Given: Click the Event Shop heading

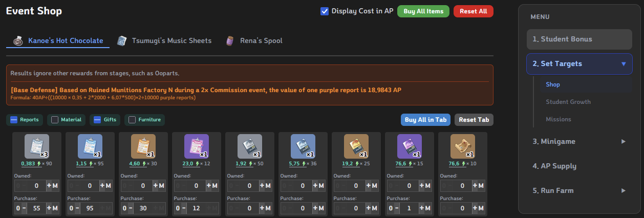Looking at the screenshot, I should click(34, 11).
